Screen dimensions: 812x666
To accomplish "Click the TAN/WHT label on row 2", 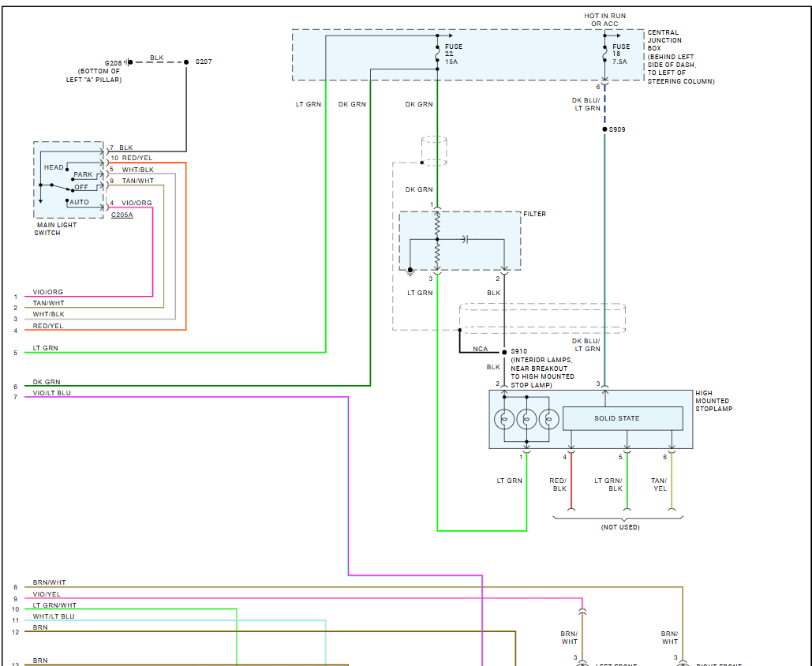I will pos(49,303).
